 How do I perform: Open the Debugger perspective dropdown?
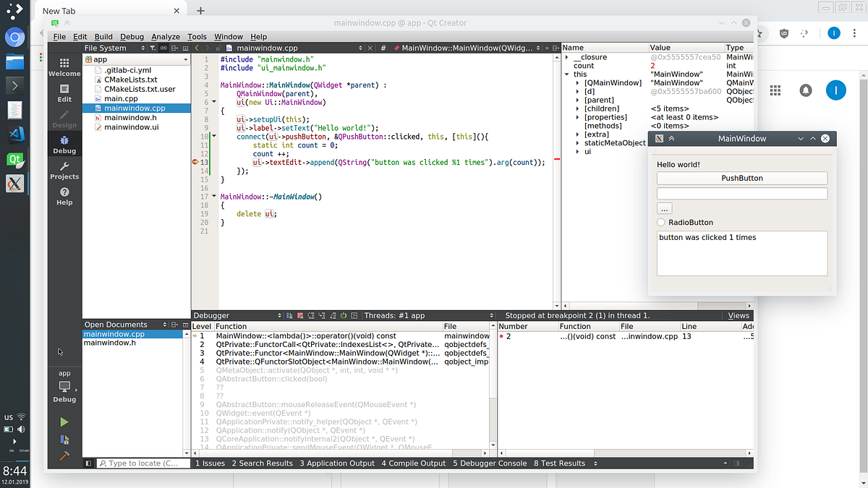[x=278, y=314]
